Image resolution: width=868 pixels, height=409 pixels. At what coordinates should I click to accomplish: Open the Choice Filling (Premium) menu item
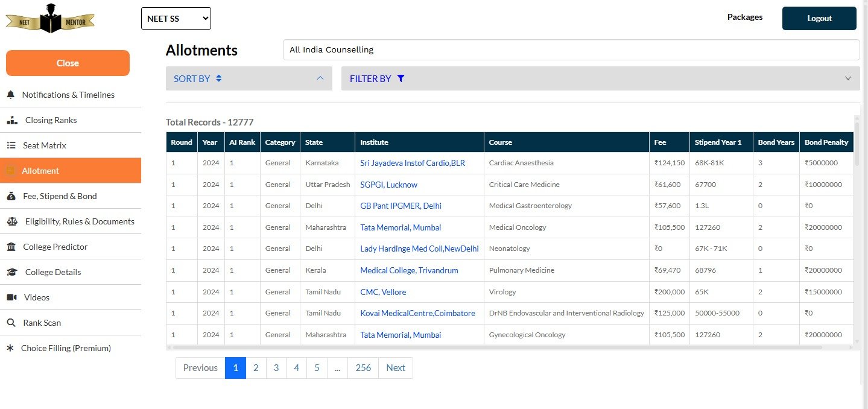(x=66, y=348)
